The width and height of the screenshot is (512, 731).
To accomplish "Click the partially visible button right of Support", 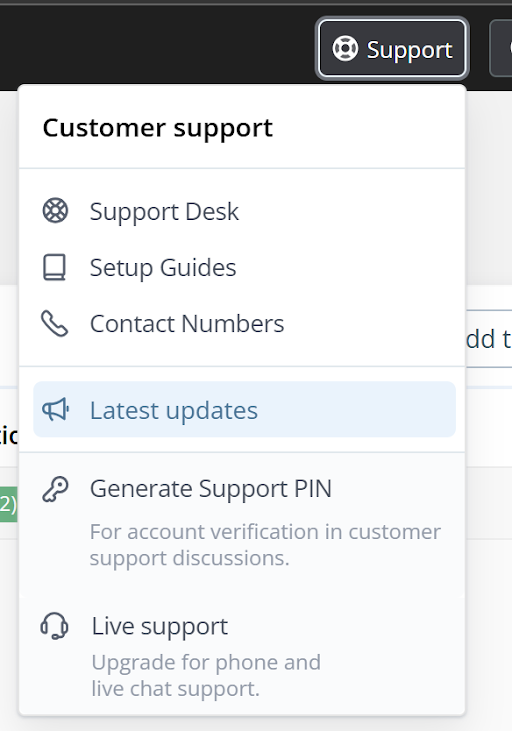I will pos(501,48).
